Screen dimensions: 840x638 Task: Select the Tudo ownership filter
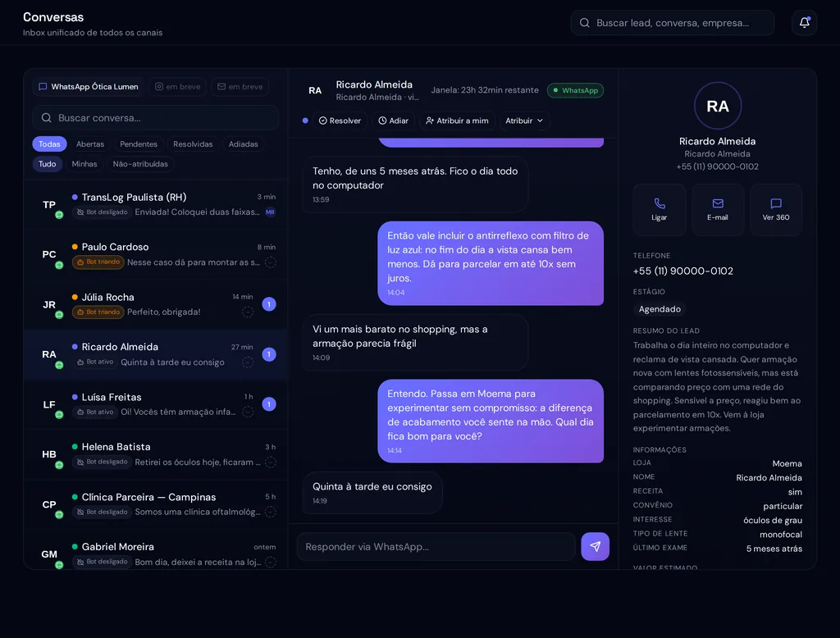click(47, 164)
